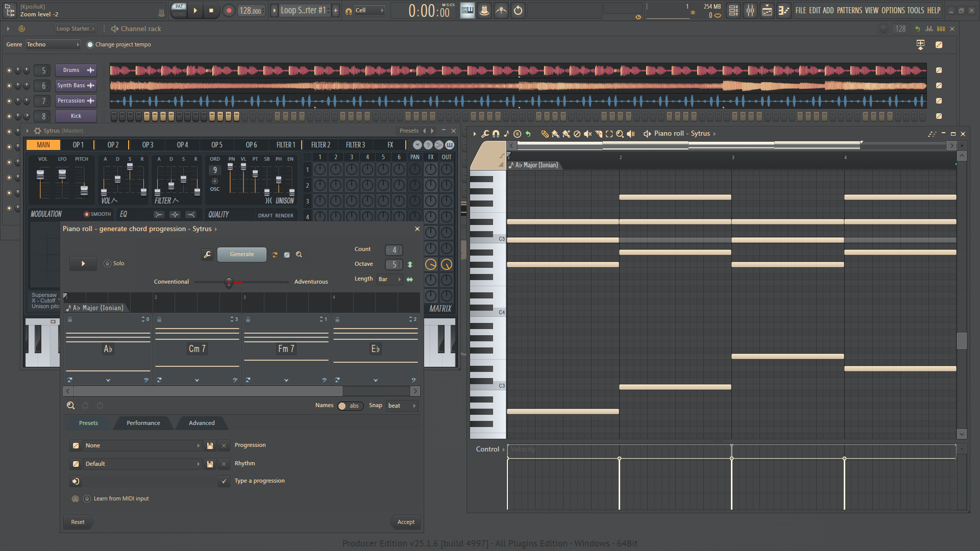Screen dimensions: 980x551
Task: Switch to the Performance tab
Action: (x=143, y=423)
